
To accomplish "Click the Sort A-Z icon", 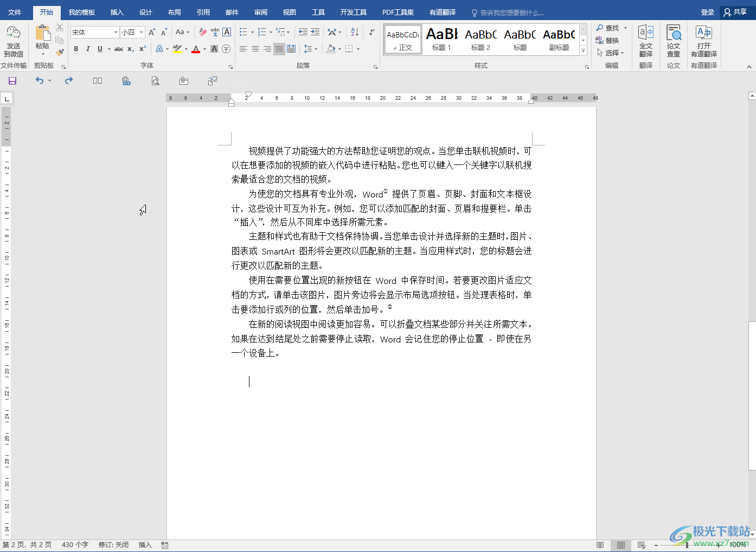I will 355,33.
